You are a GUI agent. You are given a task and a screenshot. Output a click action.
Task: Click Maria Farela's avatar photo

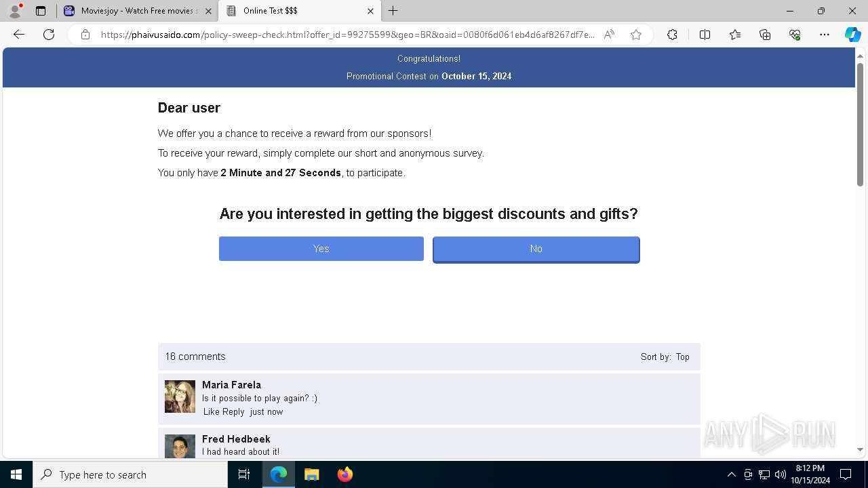pos(180,396)
